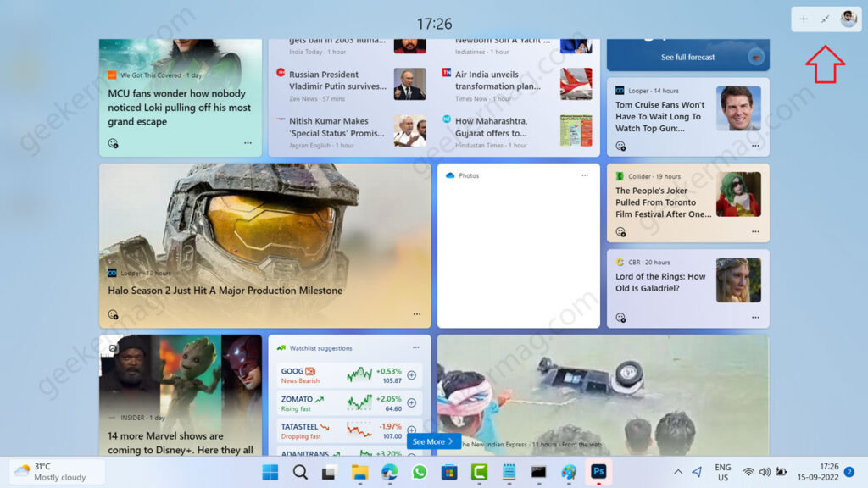868x488 pixels.
Task: Launch File Explorer from the taskbar
Action: pyautogui.click(x=359, y=472)
